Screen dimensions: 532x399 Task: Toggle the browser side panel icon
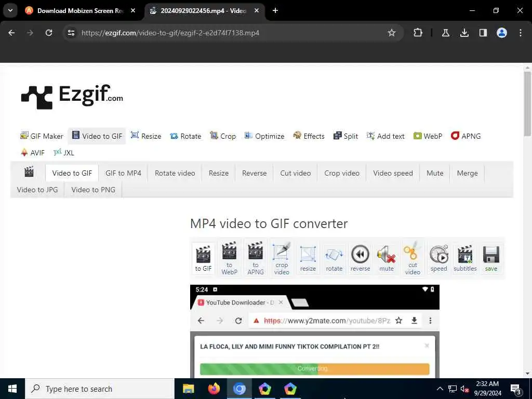[483, 33]
